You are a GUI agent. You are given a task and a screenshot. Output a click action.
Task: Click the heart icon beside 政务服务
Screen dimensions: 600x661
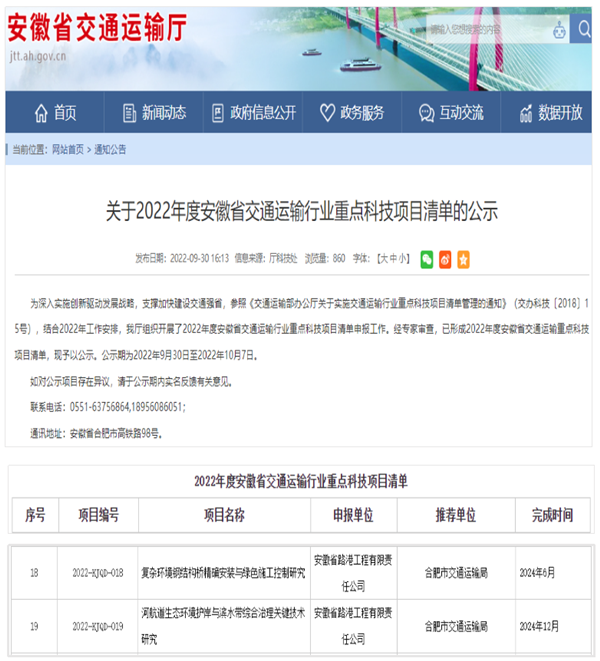(x=327, y=113)
